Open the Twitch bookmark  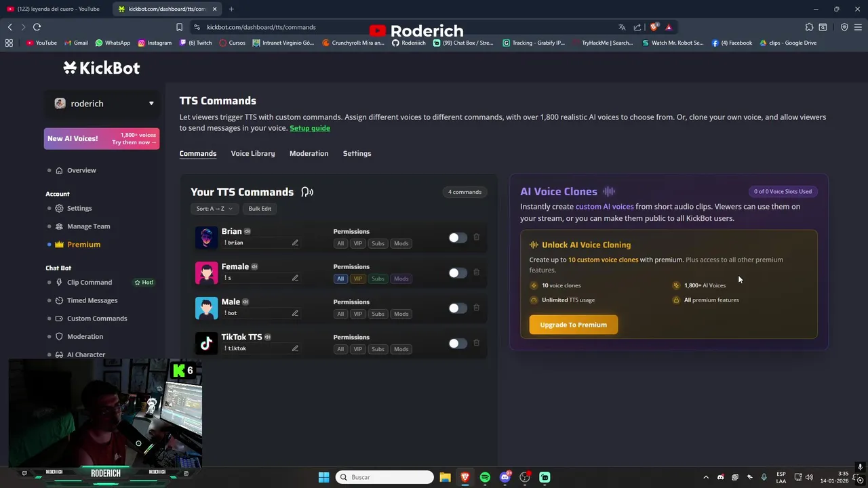[195, 43]
